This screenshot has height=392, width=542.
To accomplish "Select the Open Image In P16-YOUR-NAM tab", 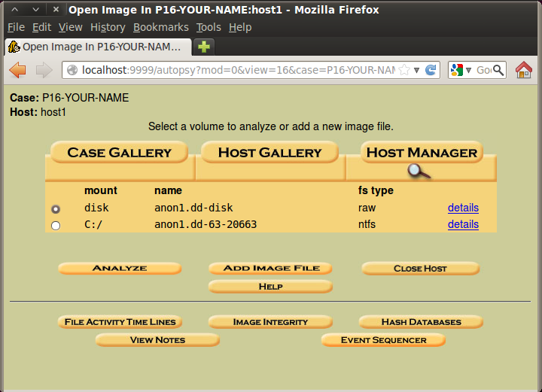I will (x=98, y=47).
